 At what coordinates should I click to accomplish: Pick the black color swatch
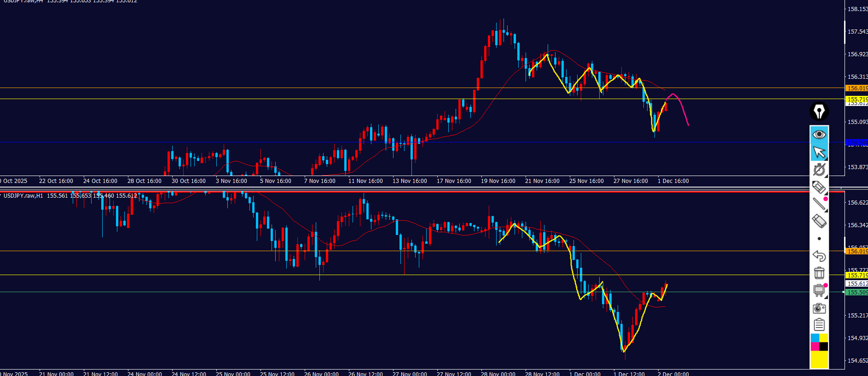[x=824, y=347]
